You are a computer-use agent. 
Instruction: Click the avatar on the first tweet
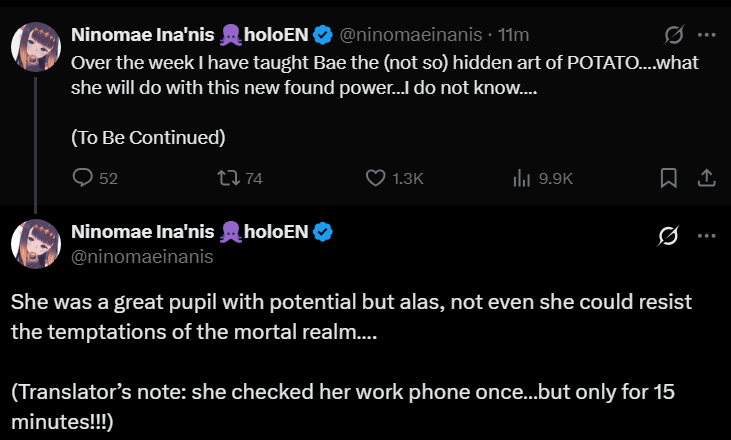click(x=36, y=46)
